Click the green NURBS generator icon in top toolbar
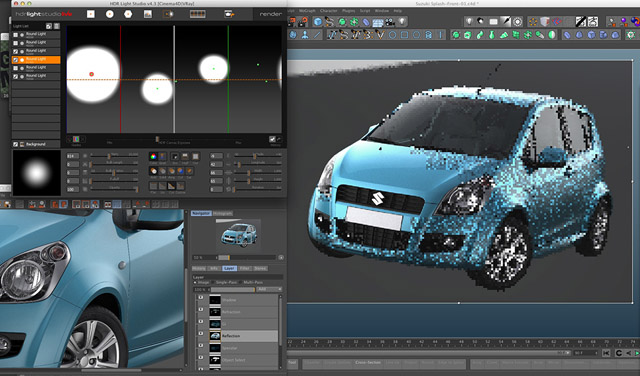 tap(342, 22)
